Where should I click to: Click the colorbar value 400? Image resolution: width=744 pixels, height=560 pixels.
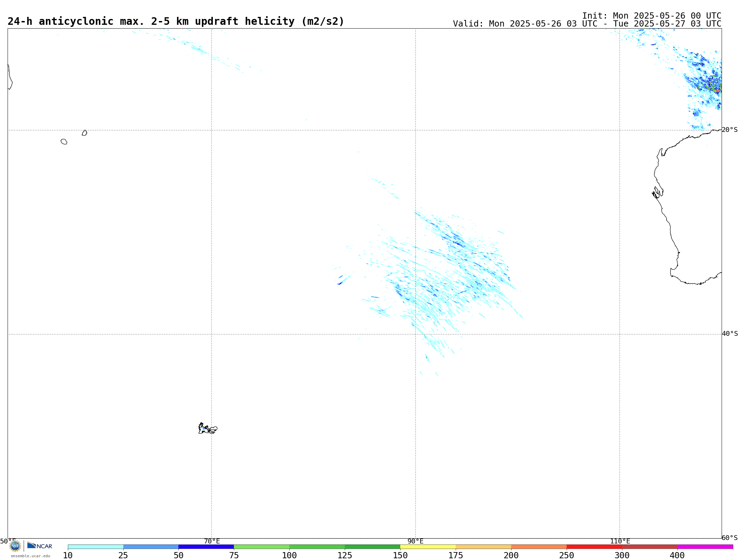pyautogui.click(x=678, y=556)
